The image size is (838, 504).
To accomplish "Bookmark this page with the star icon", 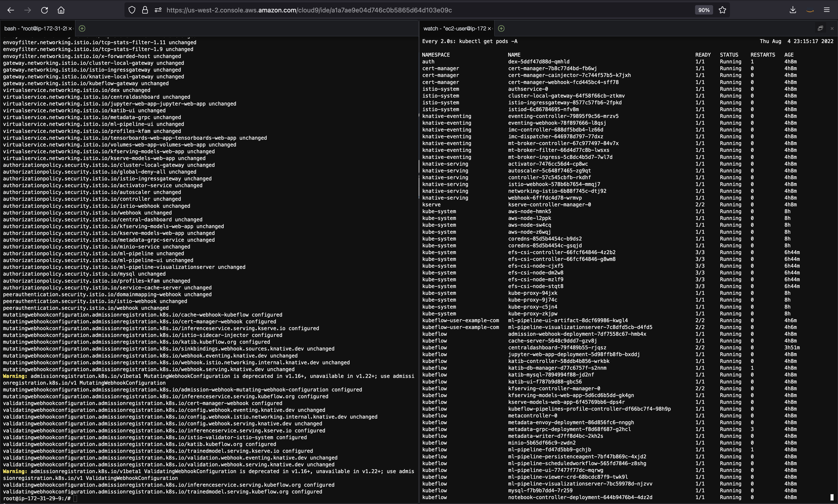I will point(722,10).
